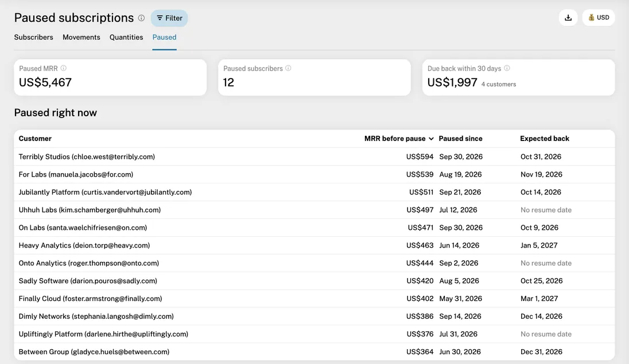Click the Due back amount US$1,997
The width and height of the screenshot is (629, 364).
point(452,82)
